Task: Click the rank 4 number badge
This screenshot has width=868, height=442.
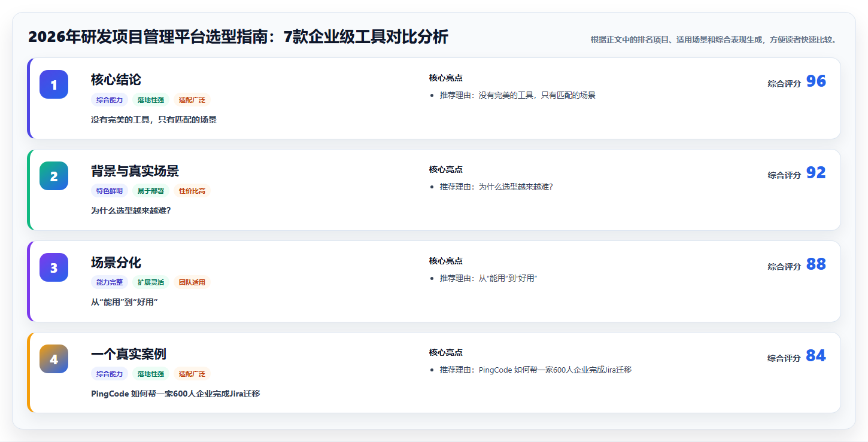Action: pos(54,359)
